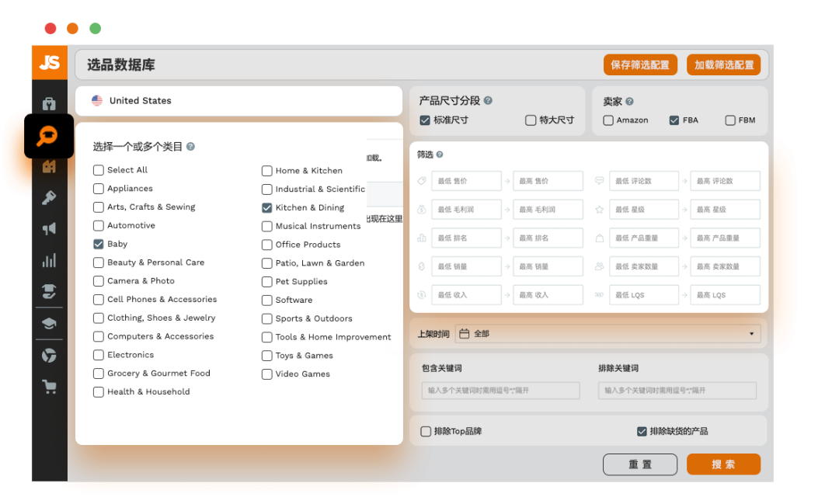Focus the 最高 收入 input field
This screenshot has width=839, height=504.
tap(548, 295)
